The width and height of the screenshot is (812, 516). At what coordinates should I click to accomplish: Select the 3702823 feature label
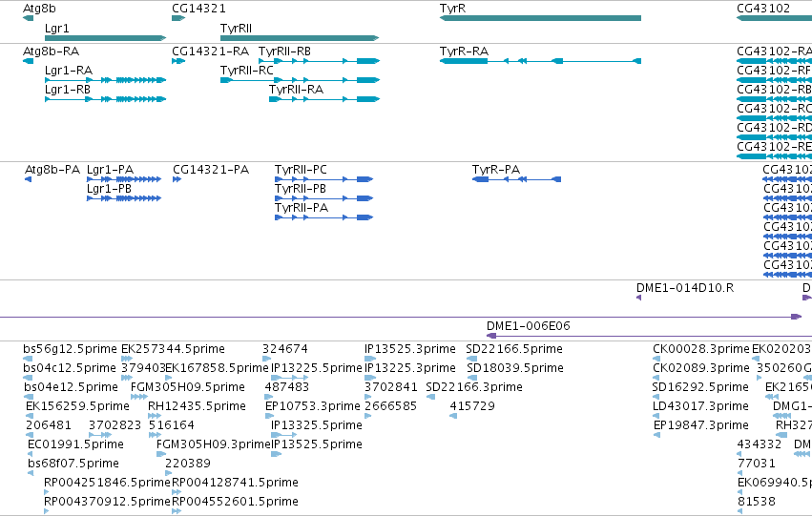[x=115, y=425]
